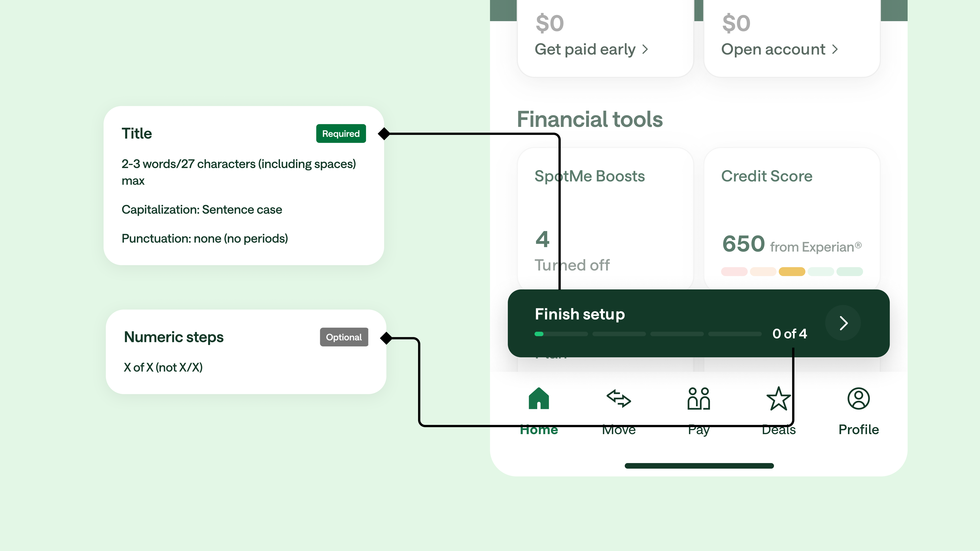Switch to the Profile tab label

859,429
